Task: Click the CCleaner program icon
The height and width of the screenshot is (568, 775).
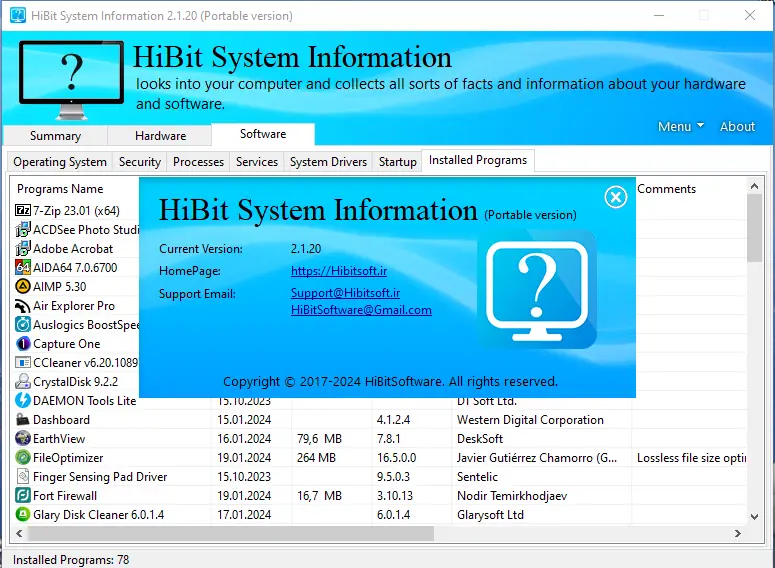Action: [x=23, y=363]
